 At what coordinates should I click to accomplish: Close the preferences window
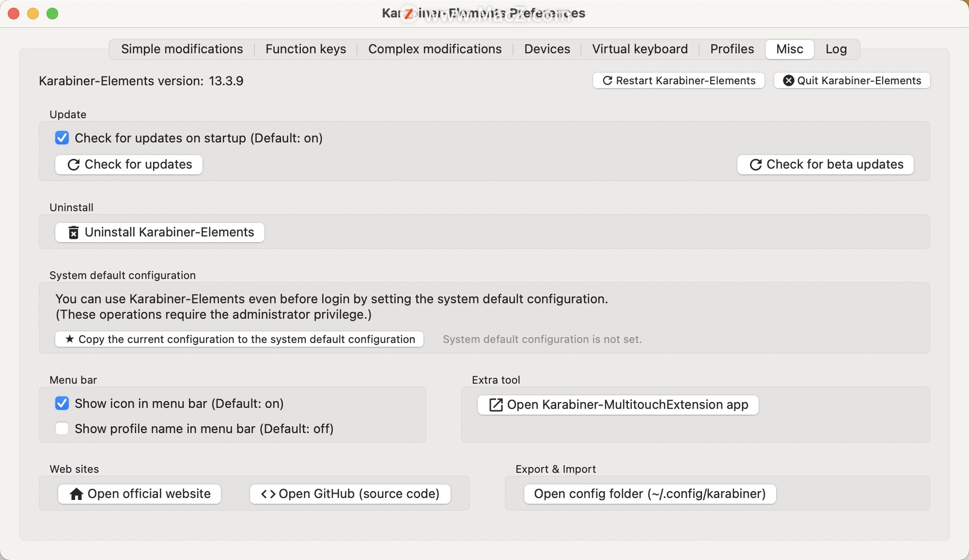[14, 14]
